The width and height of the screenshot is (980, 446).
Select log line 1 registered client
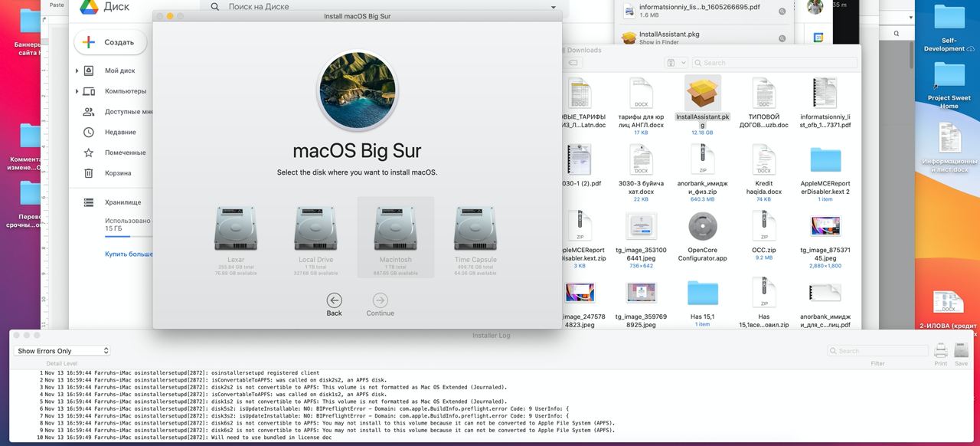pos(179,372)
